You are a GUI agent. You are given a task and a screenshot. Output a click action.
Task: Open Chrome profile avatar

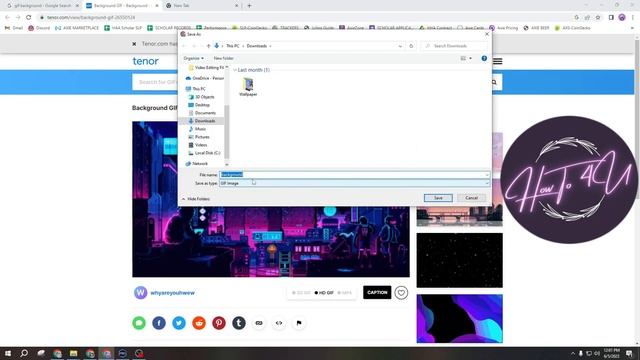click(622, 18)
